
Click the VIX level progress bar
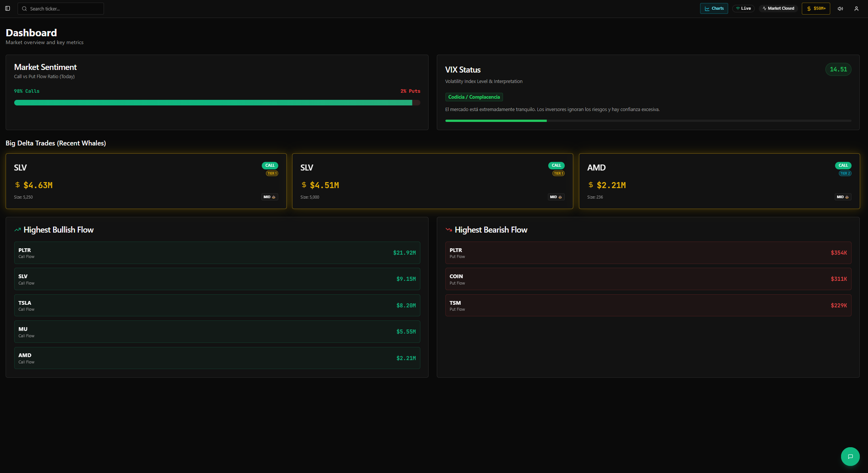click(x=648, y=121)
